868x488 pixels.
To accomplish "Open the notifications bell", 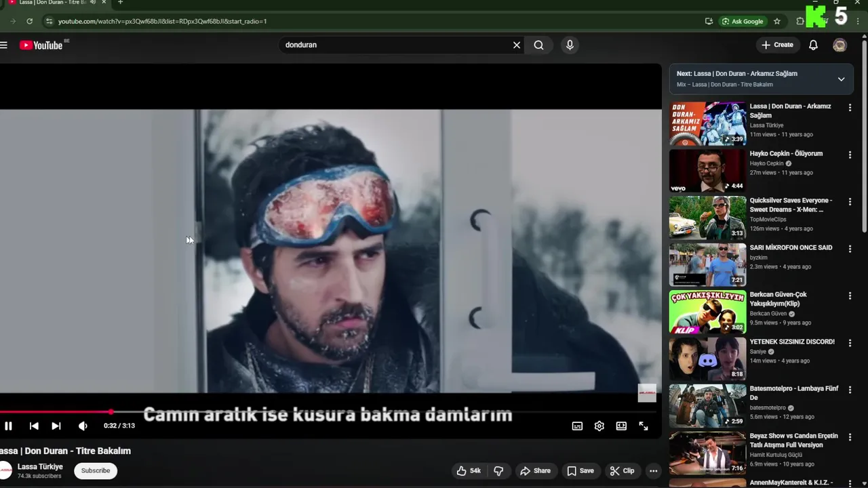I will 813,45.
